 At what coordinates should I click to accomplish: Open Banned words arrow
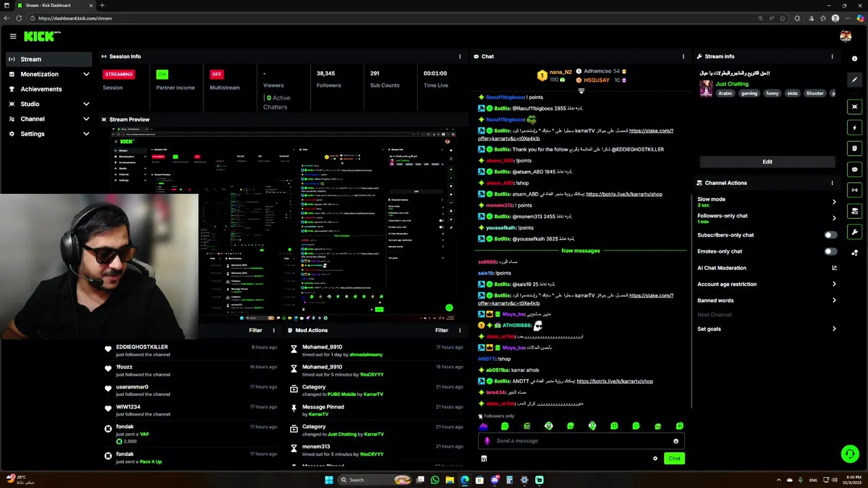834,300
